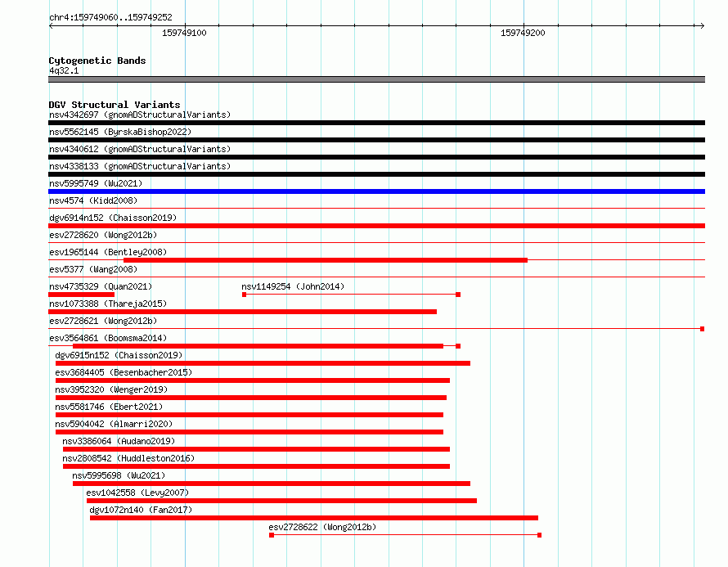Click the nsv4342697 gnomADStructuralVariants label
Image resolution: width=728 pixels, height=567 pixels.
click(140, 115)
